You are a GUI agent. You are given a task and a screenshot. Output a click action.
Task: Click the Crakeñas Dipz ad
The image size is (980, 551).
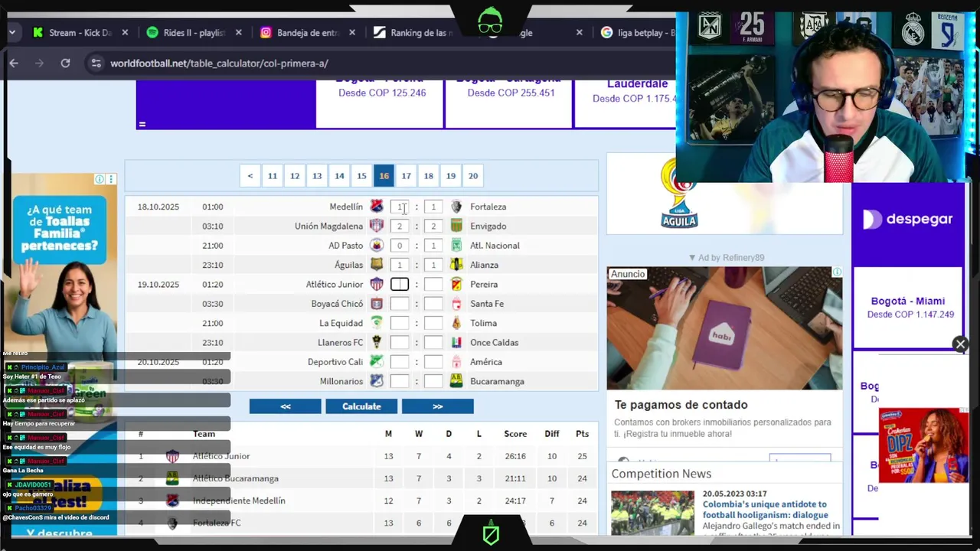(x=923, y=445)
